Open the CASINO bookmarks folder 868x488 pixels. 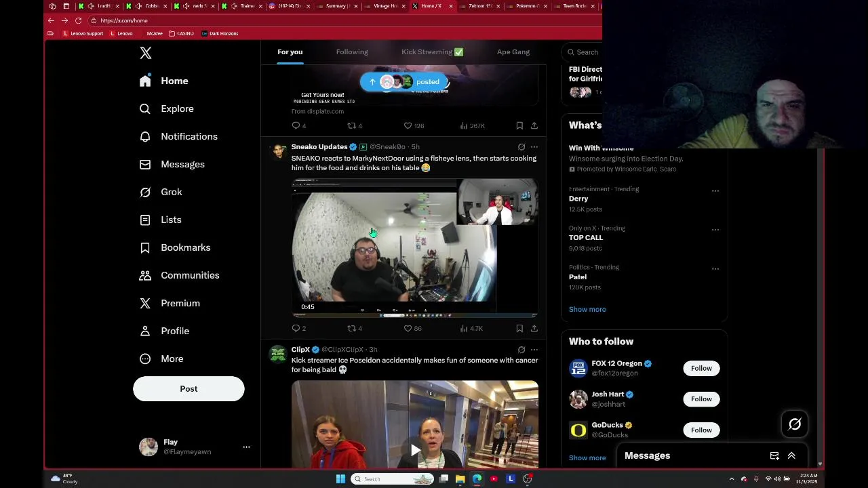coord(181,33)
